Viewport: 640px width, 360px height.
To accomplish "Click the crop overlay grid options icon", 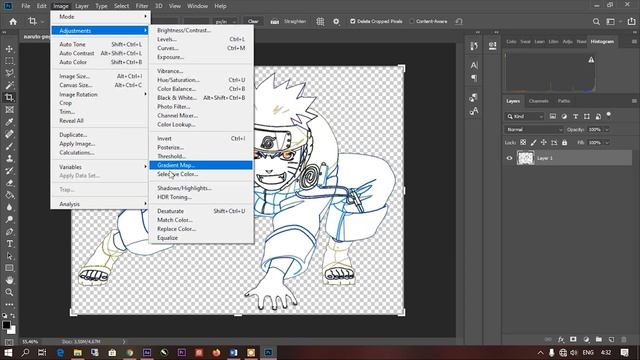I will pyautogui.click(x=320, y=22).
